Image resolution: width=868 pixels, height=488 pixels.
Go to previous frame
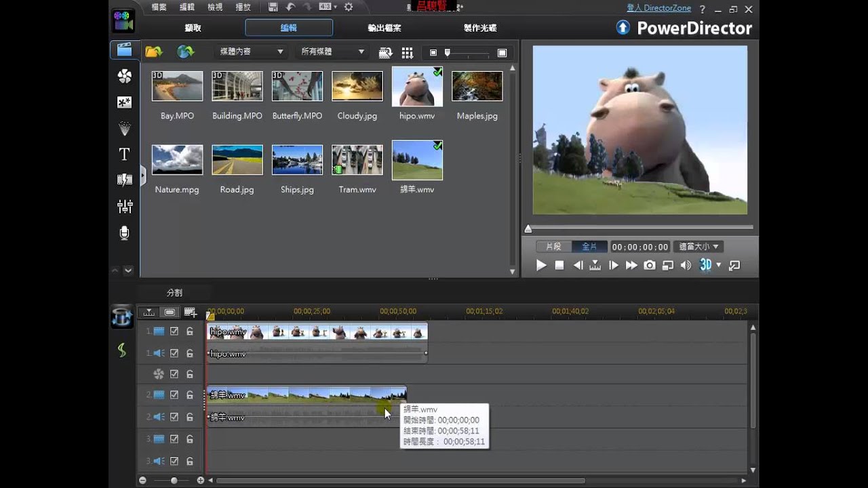point(578,265)
